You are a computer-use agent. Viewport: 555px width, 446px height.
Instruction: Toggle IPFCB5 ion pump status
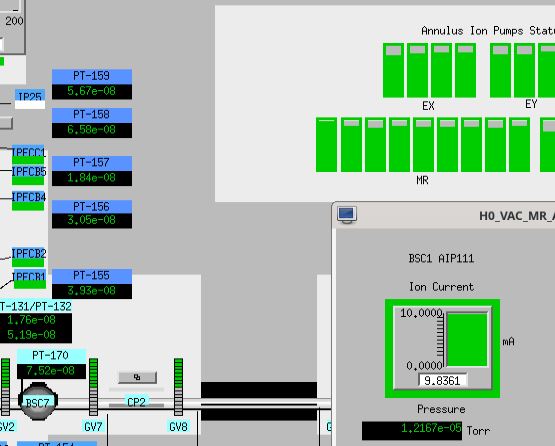click(x=28, y=181)
